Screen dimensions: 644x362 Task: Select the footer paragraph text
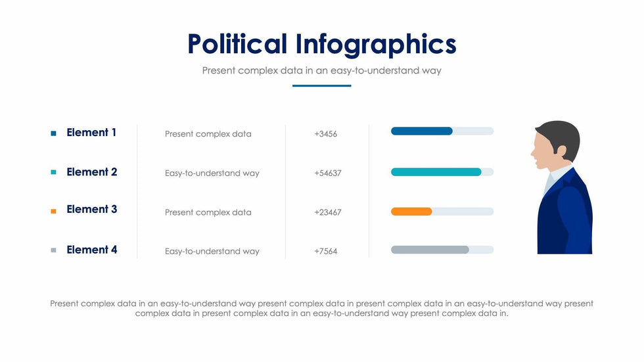tap(322, 308)
